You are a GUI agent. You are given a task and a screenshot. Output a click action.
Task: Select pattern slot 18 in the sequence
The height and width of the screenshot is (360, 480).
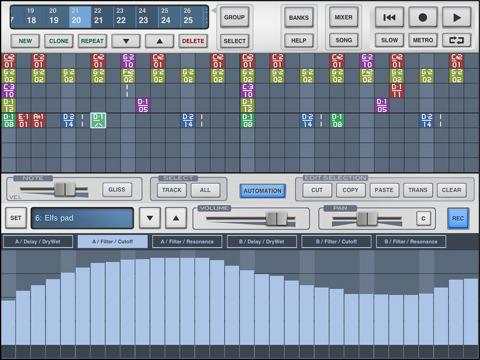click(x=31, y=17)
